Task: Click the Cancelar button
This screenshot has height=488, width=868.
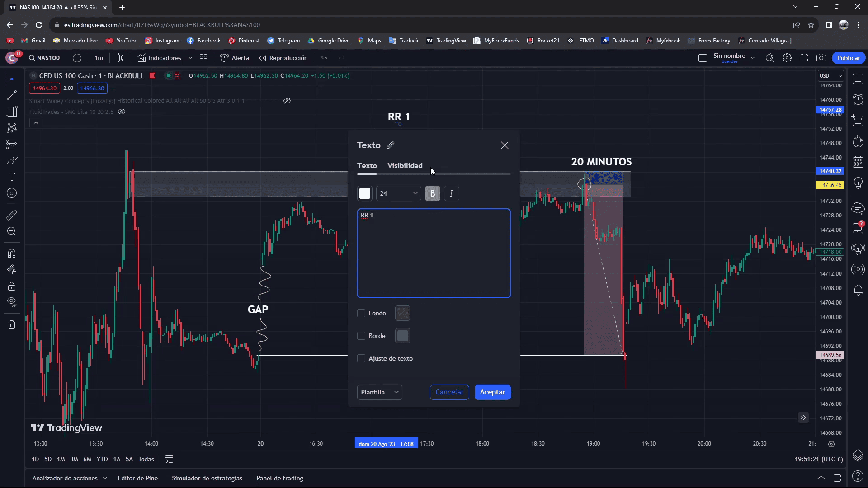Action: tap(449, 392)
